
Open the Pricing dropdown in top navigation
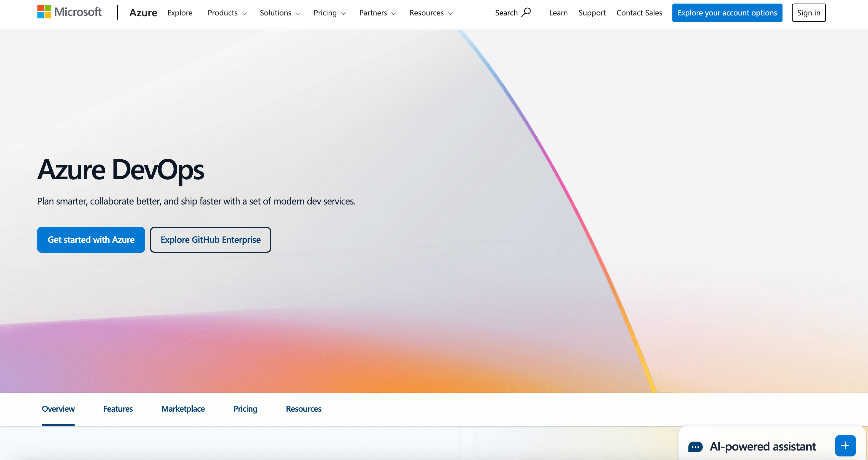329,13
